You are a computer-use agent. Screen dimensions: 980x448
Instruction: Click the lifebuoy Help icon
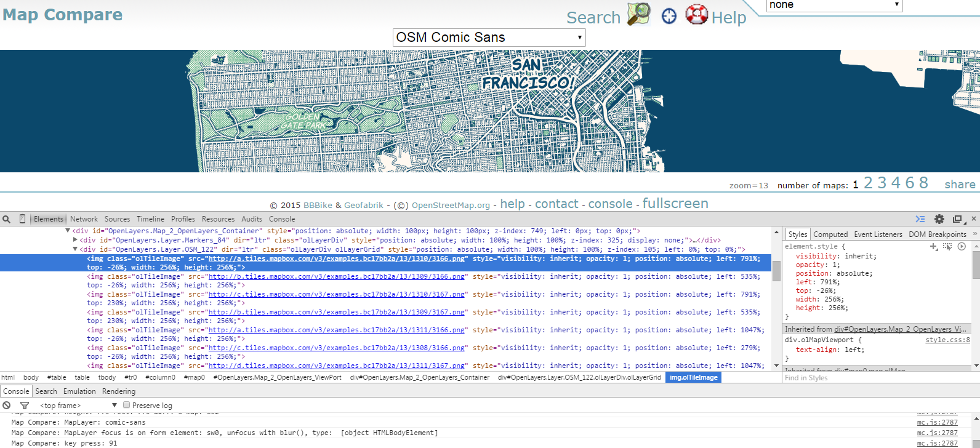tap(696, 14)
